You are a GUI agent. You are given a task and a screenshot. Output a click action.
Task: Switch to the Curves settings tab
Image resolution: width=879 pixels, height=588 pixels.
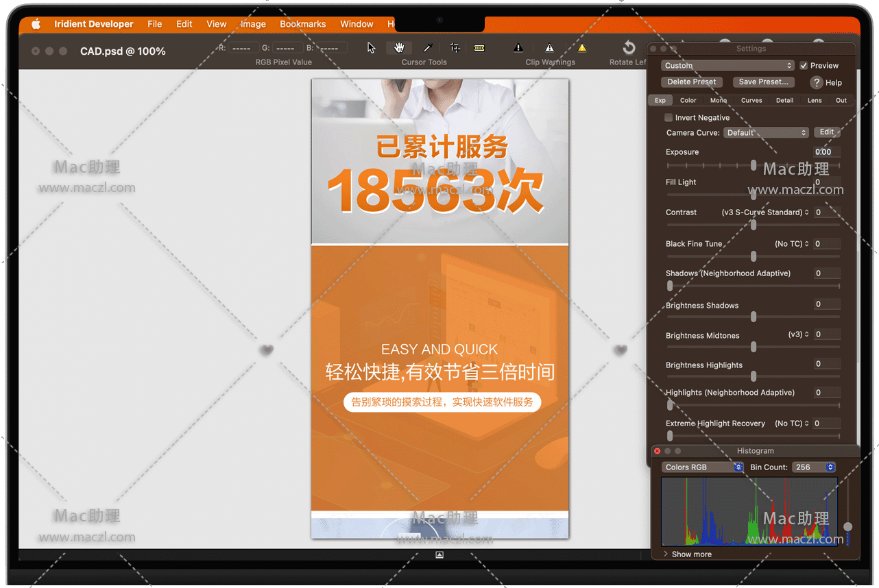tap(751, 100)
